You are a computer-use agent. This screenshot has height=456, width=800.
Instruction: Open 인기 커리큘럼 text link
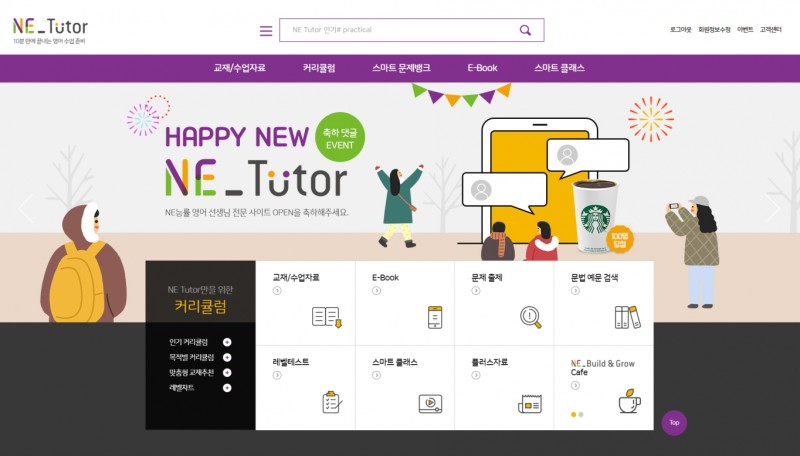188,342
